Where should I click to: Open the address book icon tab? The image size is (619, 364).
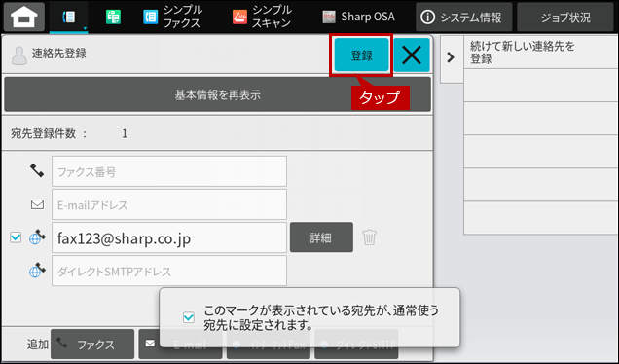point(69,17)
